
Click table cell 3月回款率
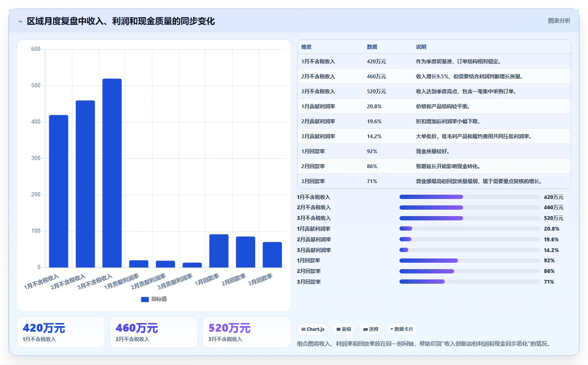coord(313,181)
